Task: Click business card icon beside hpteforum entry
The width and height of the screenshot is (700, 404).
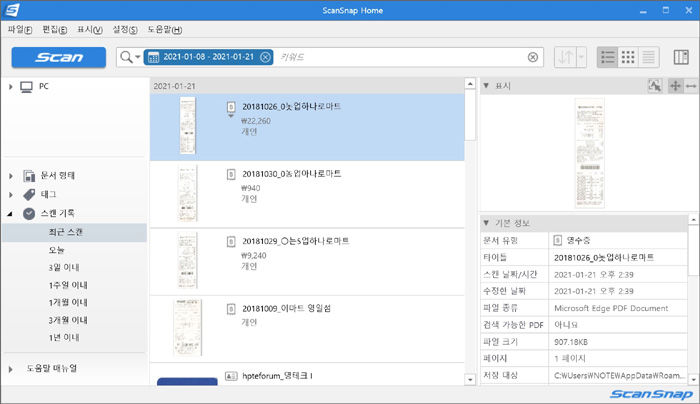Action: coord(231,376)
